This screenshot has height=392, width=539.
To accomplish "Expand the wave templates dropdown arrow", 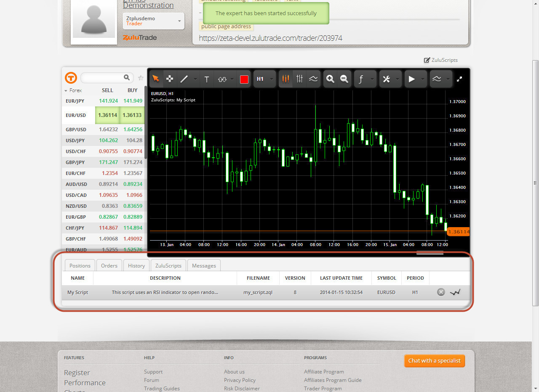I will tap(448, 79).
